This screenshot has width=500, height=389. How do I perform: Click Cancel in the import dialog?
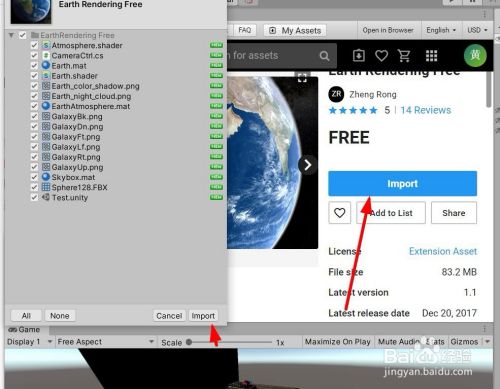(169, 316)
